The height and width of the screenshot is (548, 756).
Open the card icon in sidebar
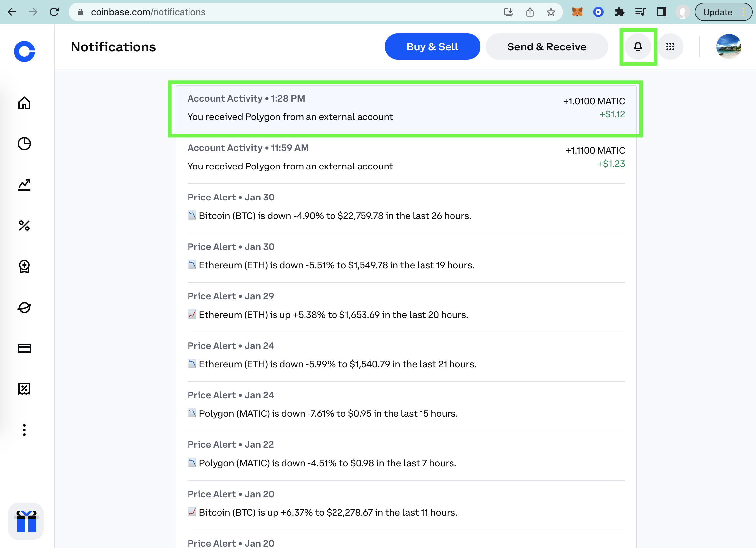(24, 348)
